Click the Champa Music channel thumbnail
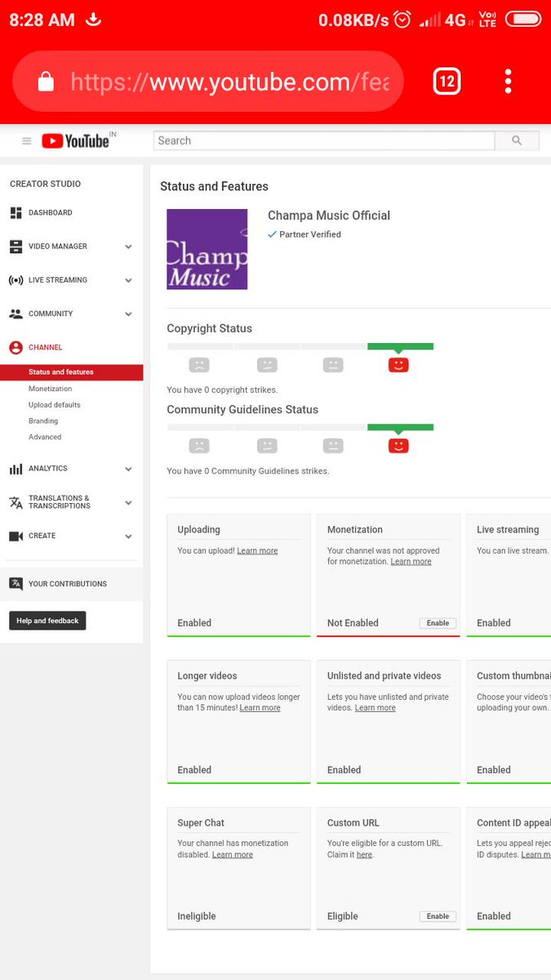 click(x=207, y=249)
